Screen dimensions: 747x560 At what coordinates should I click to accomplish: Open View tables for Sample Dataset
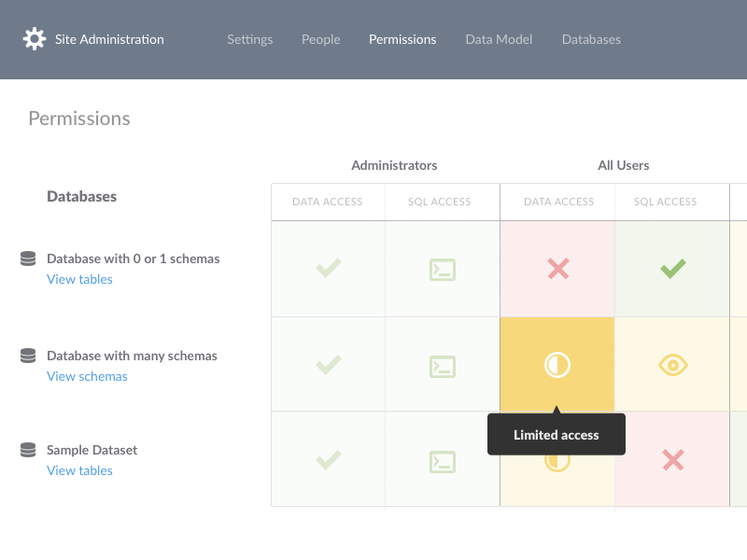79,470
